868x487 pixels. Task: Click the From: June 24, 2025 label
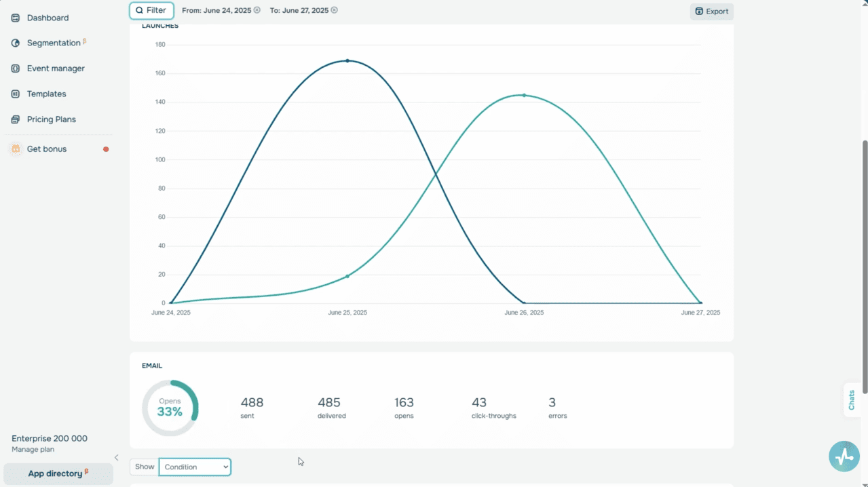pyautogui.click(x=216, y=10)
